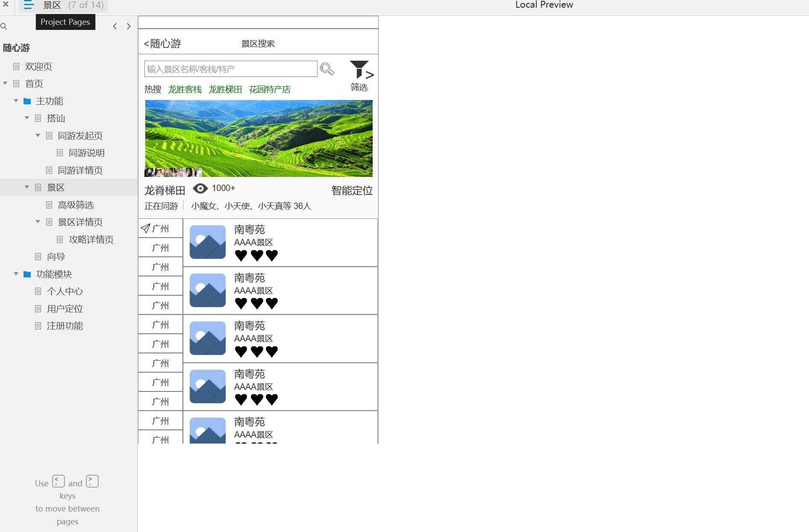Screen dimensions: 809x532
Task: Click the 智能定位 button
Action: pos(352,191)
